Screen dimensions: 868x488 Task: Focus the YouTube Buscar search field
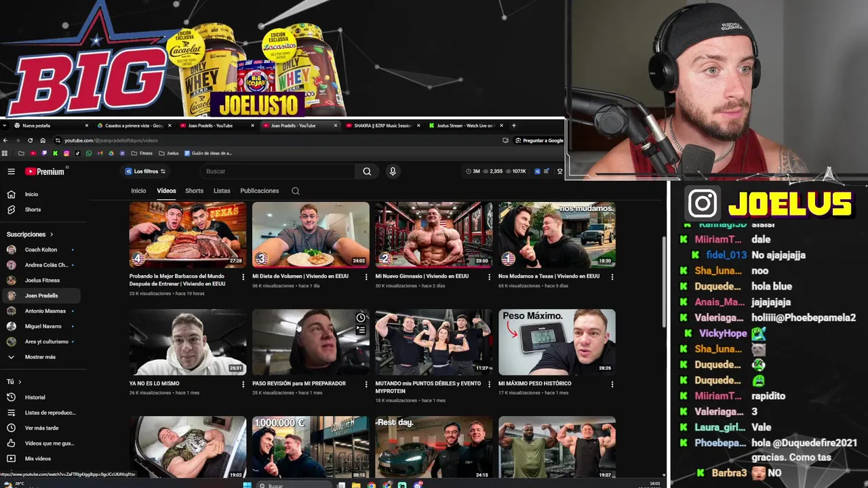(278, 171)
